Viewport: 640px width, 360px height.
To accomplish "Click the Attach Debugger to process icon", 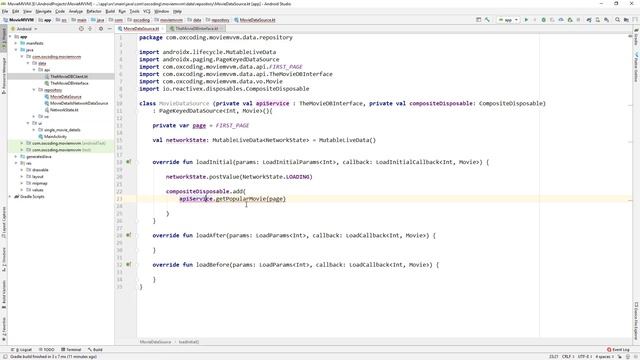I will [570, 20].
